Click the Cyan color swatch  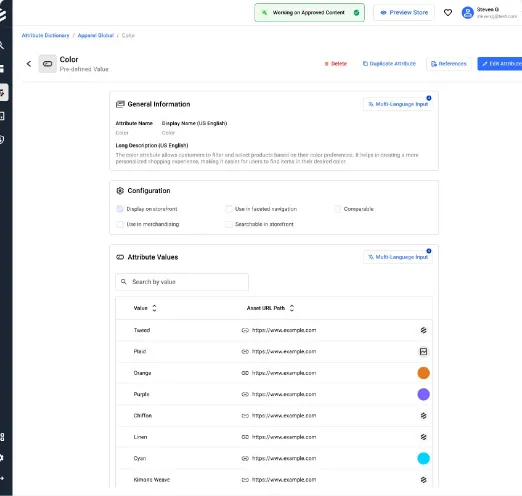tap(423, 458)
